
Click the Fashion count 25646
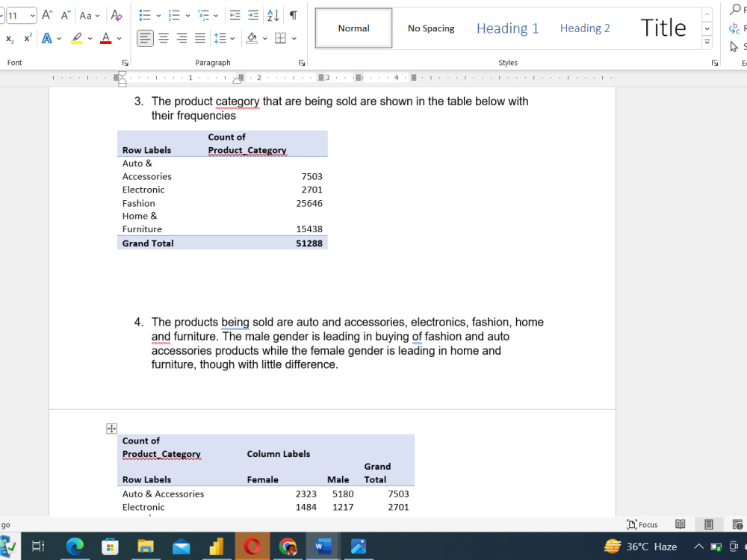(x=309, y=203)
